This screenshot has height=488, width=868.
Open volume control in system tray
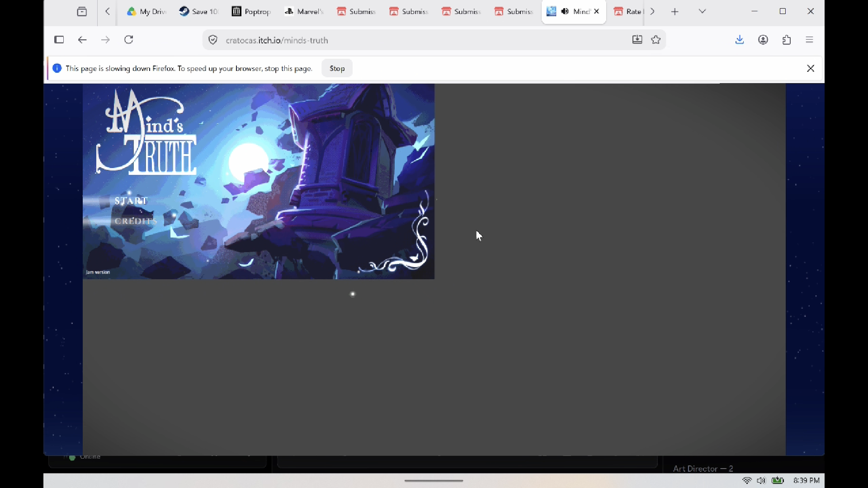(761, 480)
